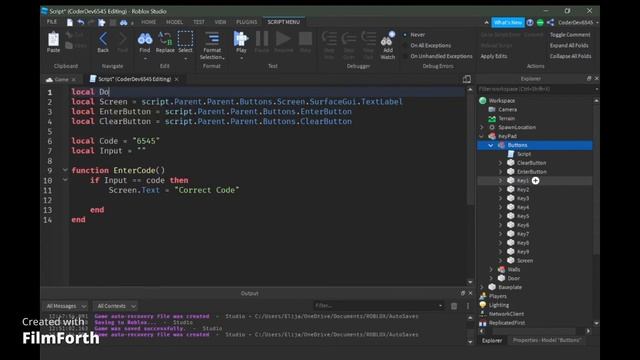
Task: Expand EnterButton in Explorer tree
Action: (x=500, y=172)
